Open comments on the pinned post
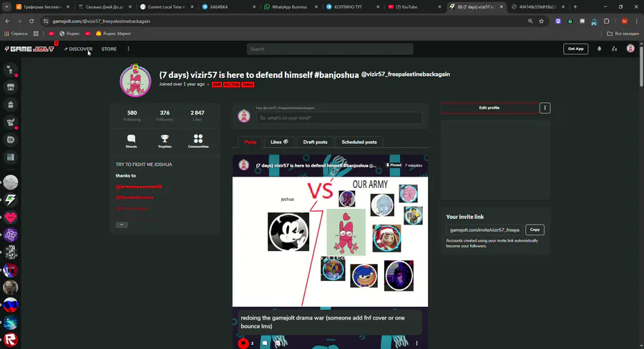The height and width of the screenshot is (349, 644). coord(265,343)
